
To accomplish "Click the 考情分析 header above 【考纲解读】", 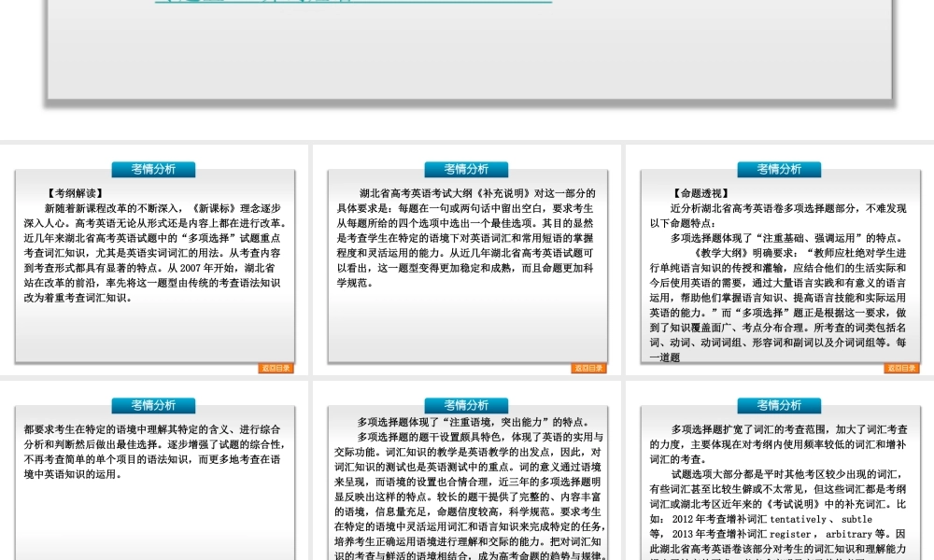I will click(x=153, y=169).
